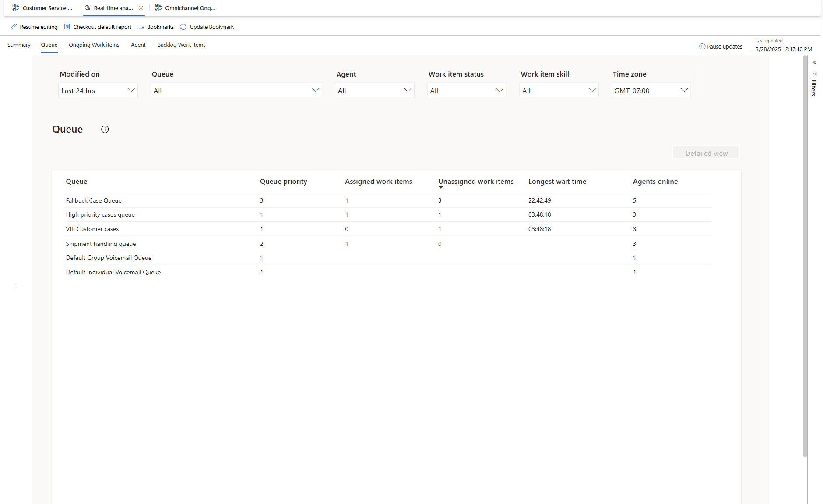The width and height of the screenshot is (823, 504).
Task: Click wait time 22:42:49 cell
Action: click(x=539, y=200)
